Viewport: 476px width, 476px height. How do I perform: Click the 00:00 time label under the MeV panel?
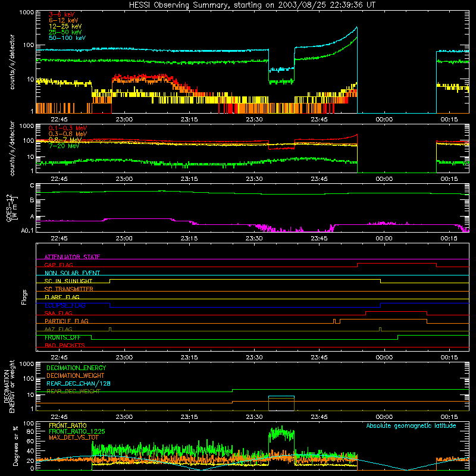pos(384,179)
